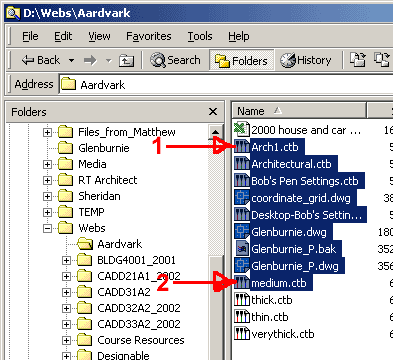Click the Media folder icon
Viewport: 393px width, 360px height.
coord(65,164)
